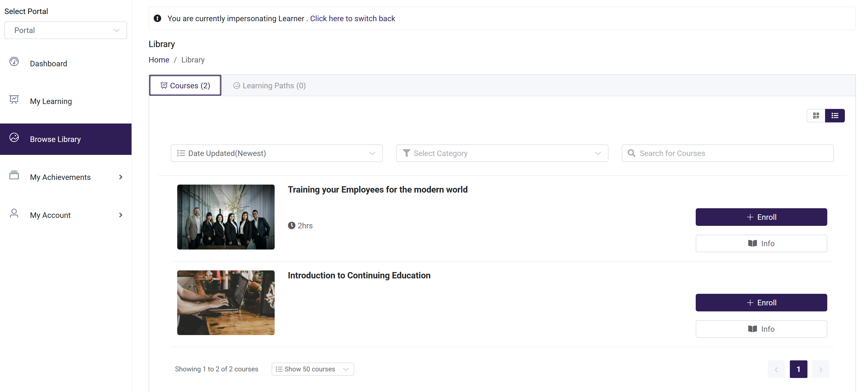
Task: Select the Courses (2) tab
Action: (185, 86)
